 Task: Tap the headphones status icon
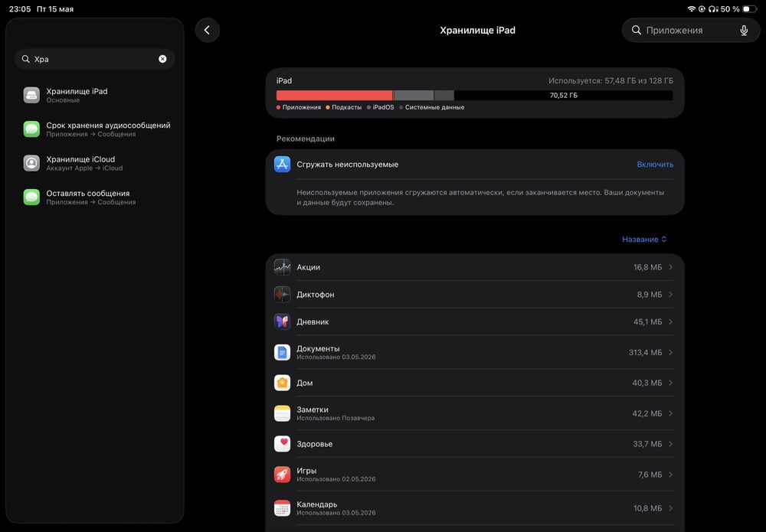713,8
